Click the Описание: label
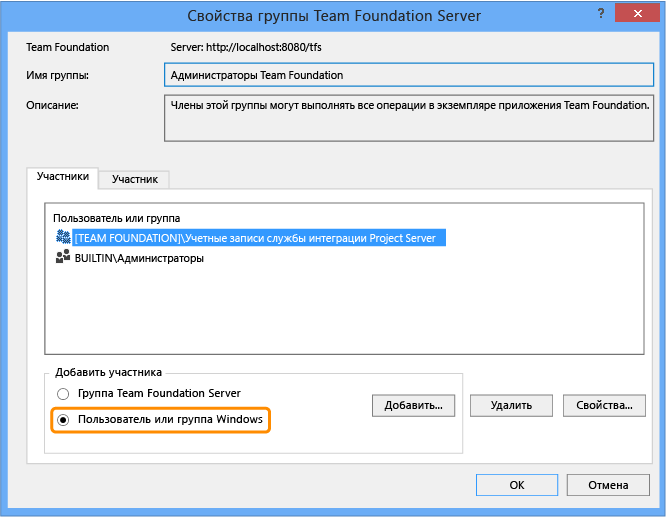The width and height of the screenshot is (666, 517). [52, 105]
